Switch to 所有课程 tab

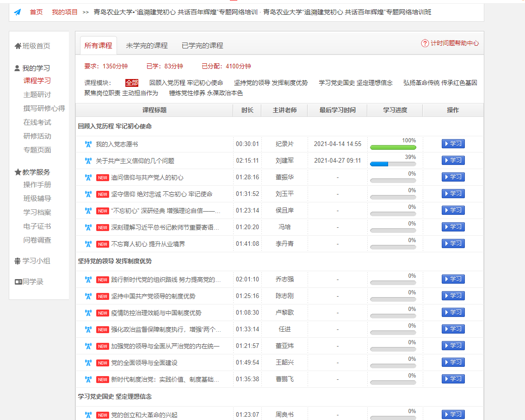point(99,45)
